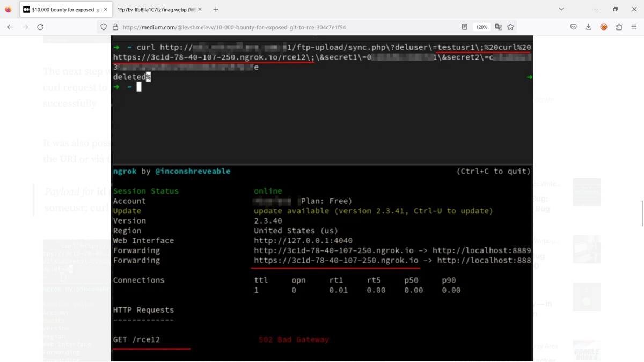
Task: Click the Firefox View icon
Action: (8, 9)
